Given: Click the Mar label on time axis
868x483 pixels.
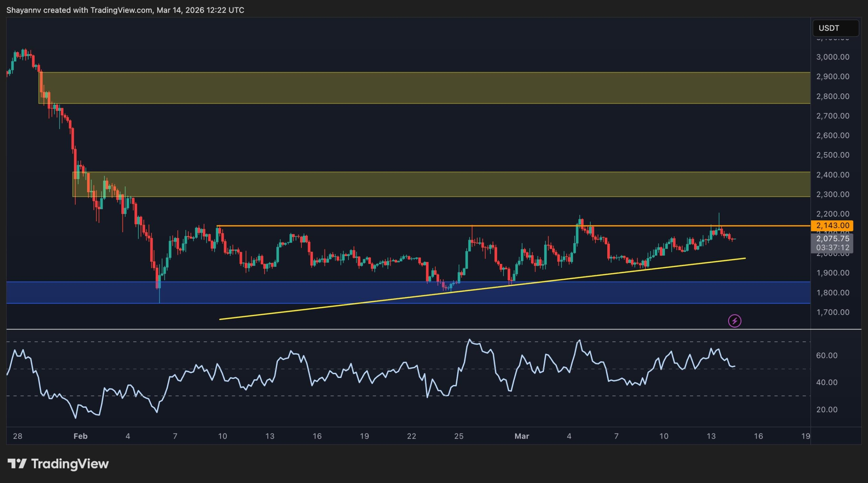Looking at the screenshot, I should coord(521,436).
